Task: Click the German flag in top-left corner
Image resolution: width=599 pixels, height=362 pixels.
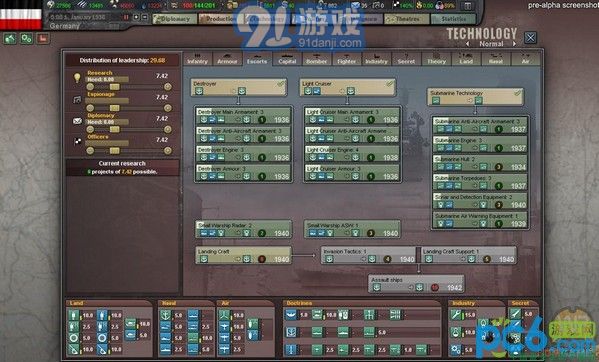Action: 21,15
